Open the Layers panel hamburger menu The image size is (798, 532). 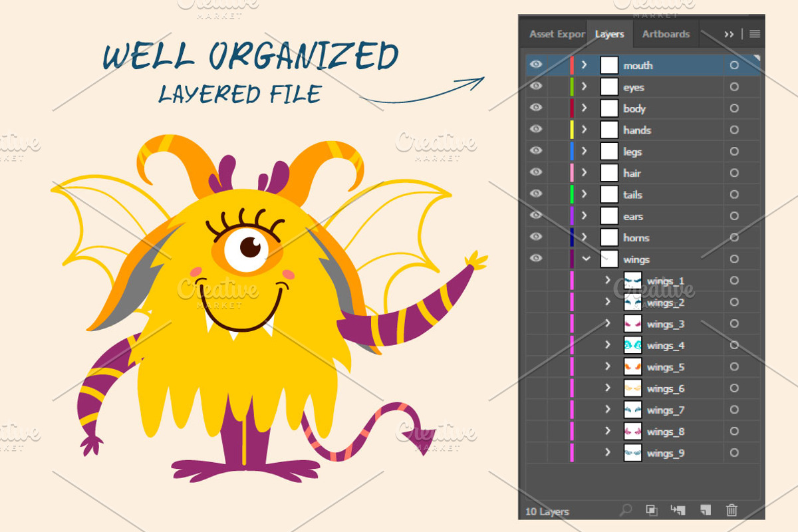pyautogui.click(x=755, y=34)
